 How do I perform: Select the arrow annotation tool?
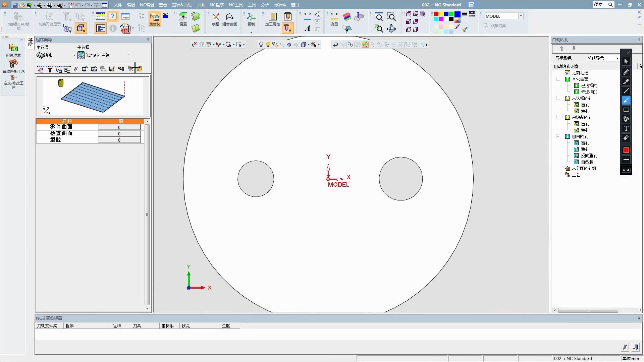tap(626, 100)
